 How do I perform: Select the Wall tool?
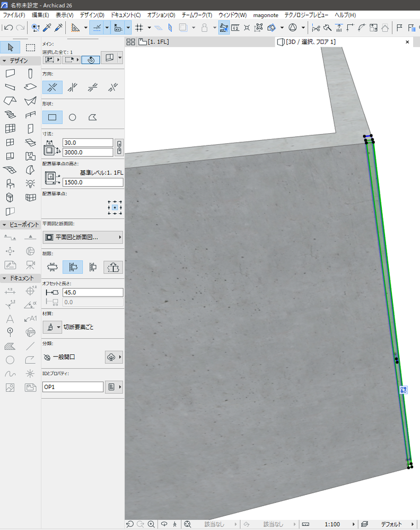(x=10, y=73)
